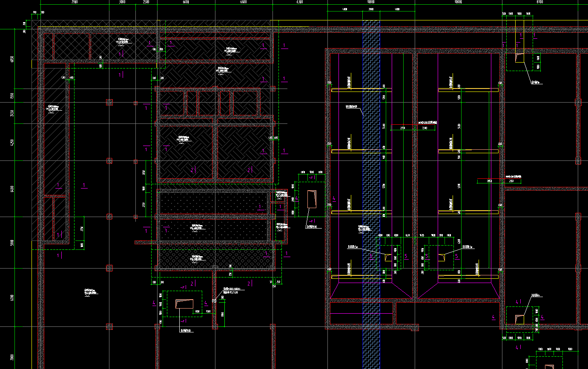The image size is (588, 369).
Task: Select the 6850 dimension on the left edge
Action: pyautogui.click(x=12, y=59)
